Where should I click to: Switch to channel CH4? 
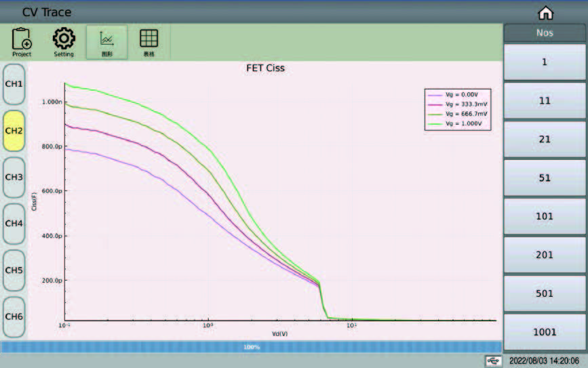pos(14,224)
